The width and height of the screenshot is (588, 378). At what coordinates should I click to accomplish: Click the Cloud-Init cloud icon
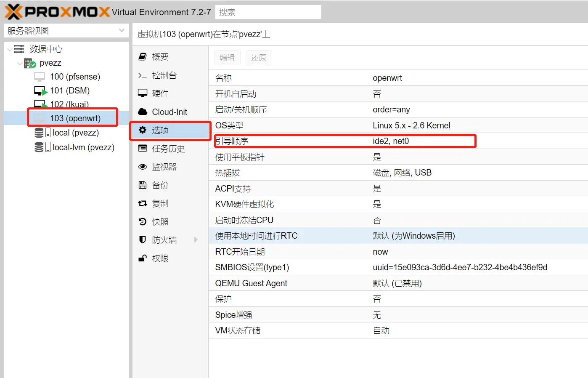tap(143, 112)
